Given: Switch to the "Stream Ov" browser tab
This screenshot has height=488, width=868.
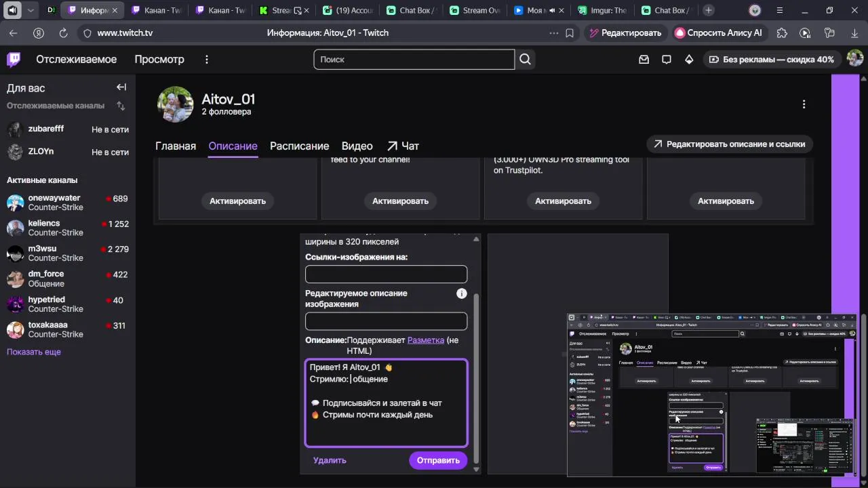Looking at the screenshot, I should pos(475,10).
